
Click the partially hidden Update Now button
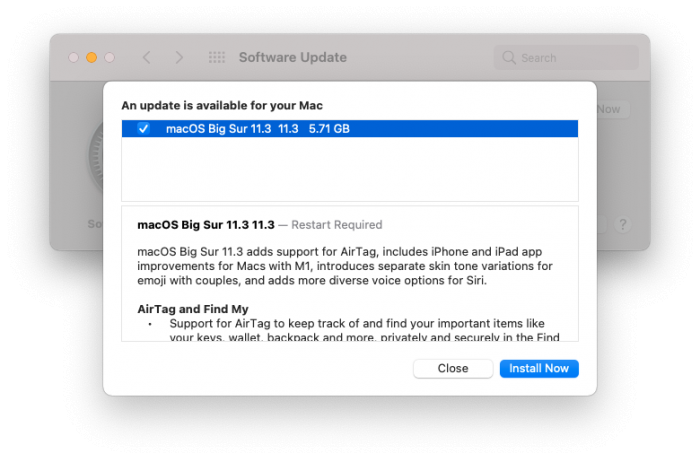coord(612,109)
